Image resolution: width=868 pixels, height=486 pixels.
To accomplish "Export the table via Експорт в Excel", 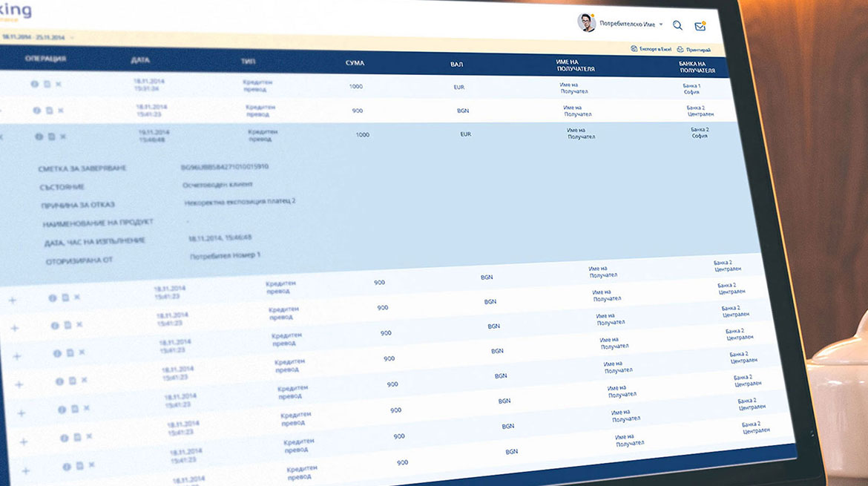I will (651, 49).
